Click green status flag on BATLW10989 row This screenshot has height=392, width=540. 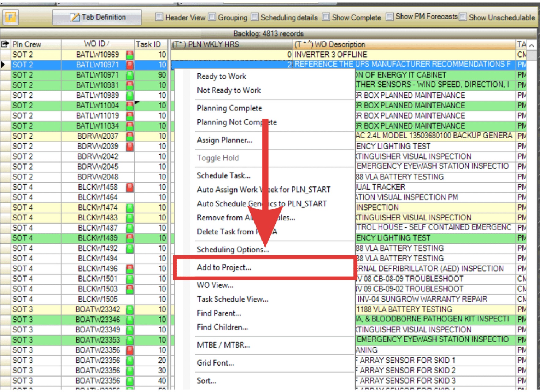pyautogui.click(x=130, y=95)
